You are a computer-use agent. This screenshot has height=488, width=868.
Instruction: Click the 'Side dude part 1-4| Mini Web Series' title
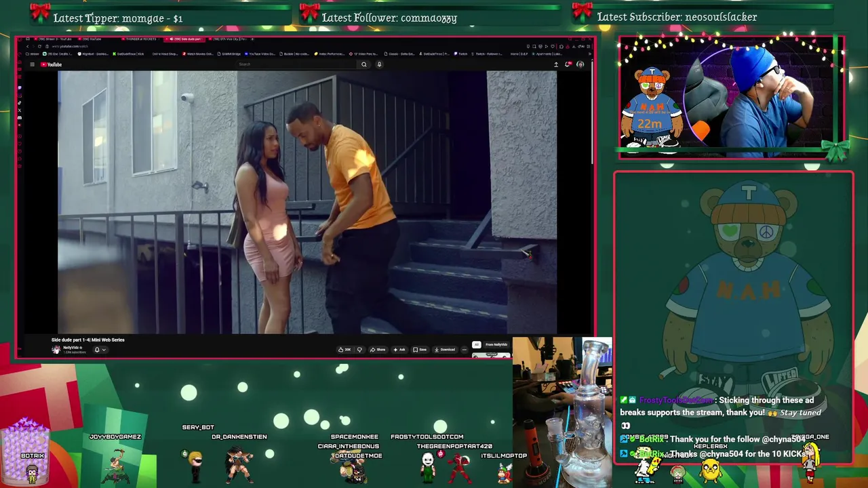[x=88, y=340]
